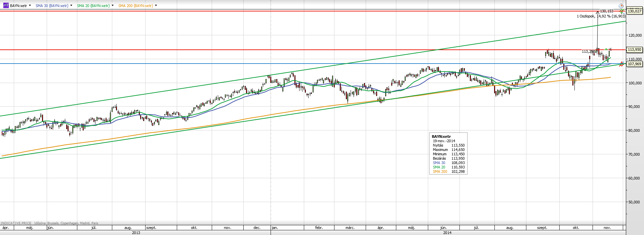The height and width of the screenshot is (235, 644).
Task: Click the 2014 year label on time axis
Action: pos(447,233)
